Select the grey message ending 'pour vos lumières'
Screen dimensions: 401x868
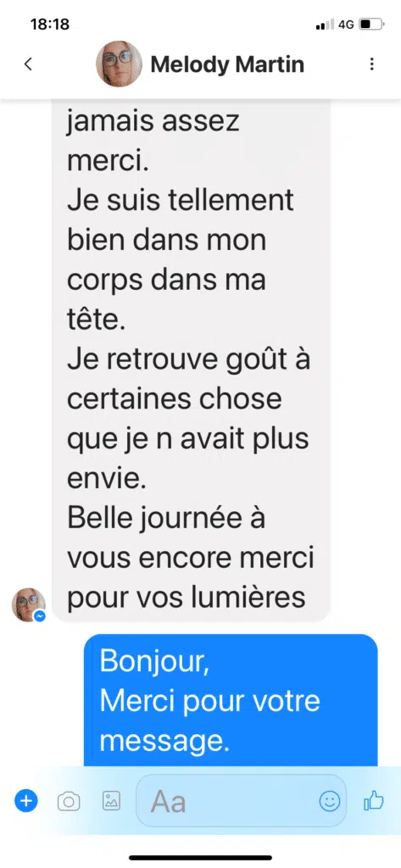pos(191,361)
